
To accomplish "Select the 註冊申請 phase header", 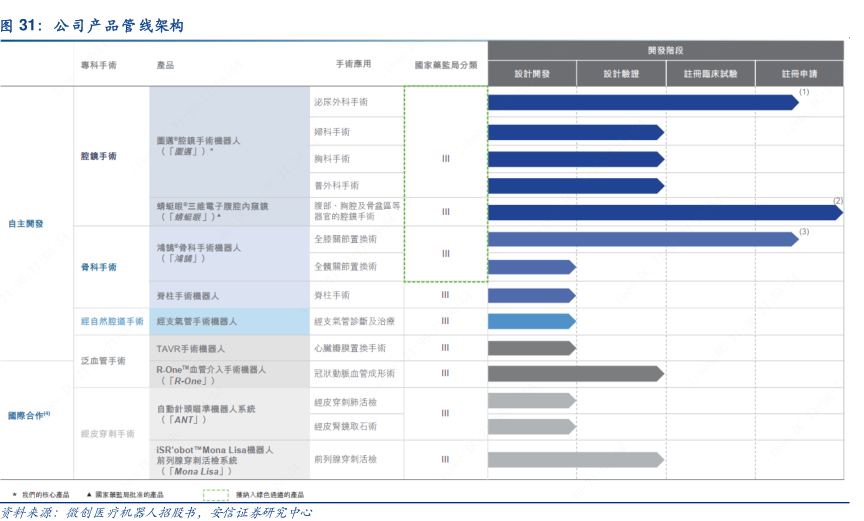I will pos(799,74).
